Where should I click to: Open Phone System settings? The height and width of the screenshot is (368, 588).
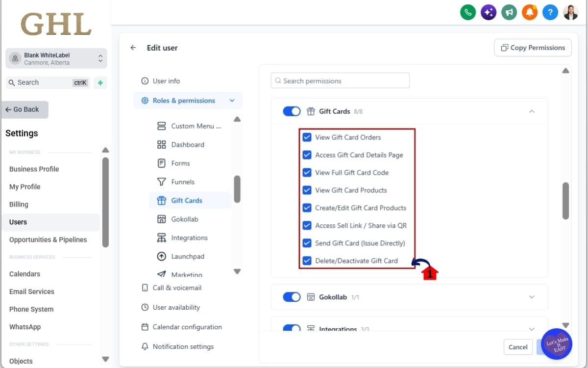31,309
